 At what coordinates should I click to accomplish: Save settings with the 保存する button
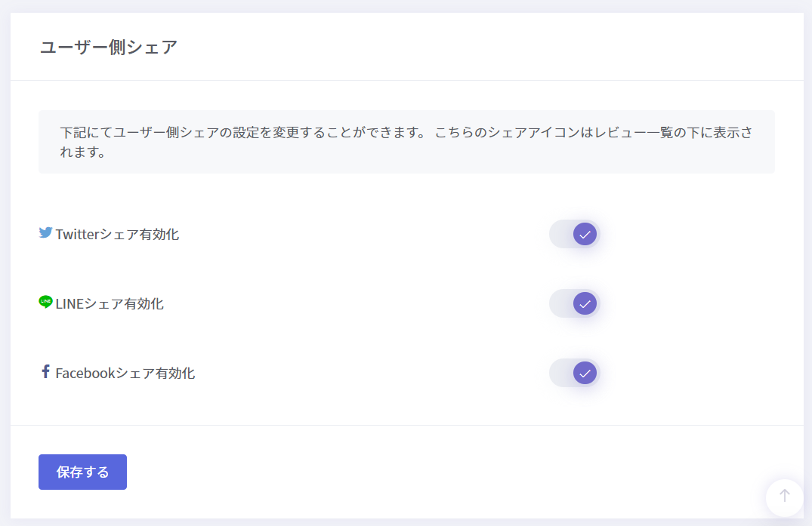point(82,472)
